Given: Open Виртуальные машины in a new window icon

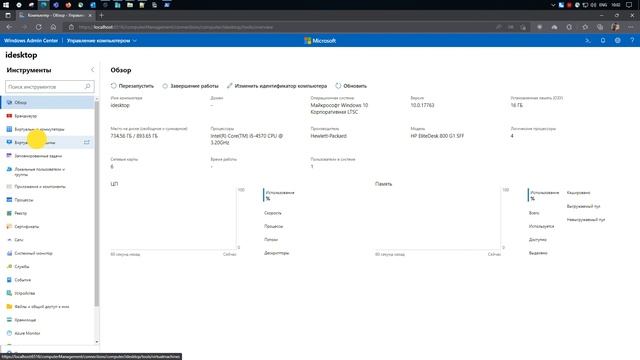Looking at the screenshot, I should tap(87, 142).
